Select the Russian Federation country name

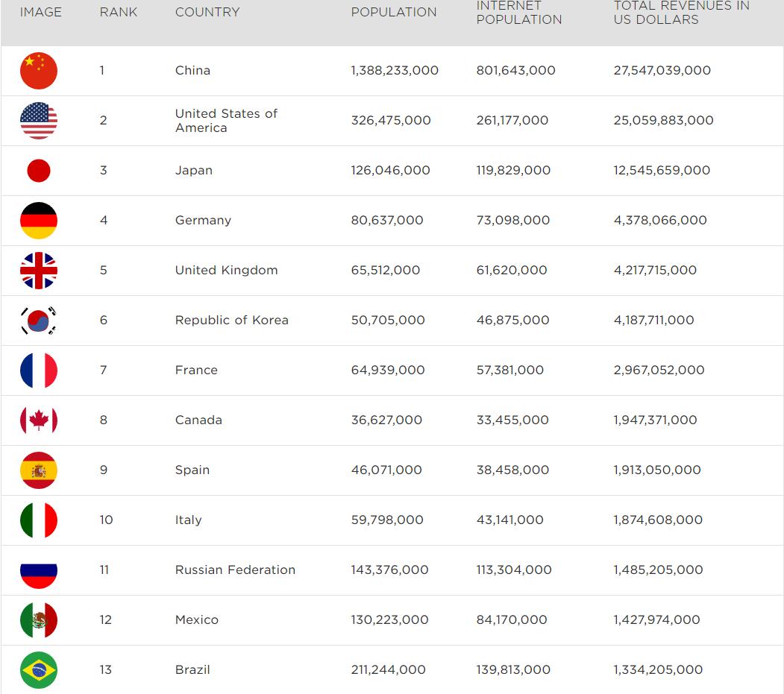[235, 570]
